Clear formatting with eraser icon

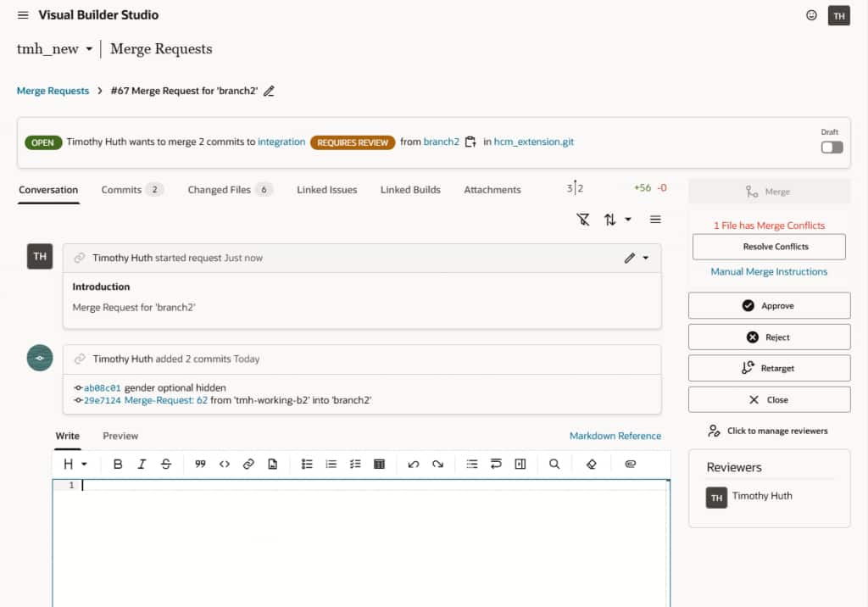click(591, 464)
